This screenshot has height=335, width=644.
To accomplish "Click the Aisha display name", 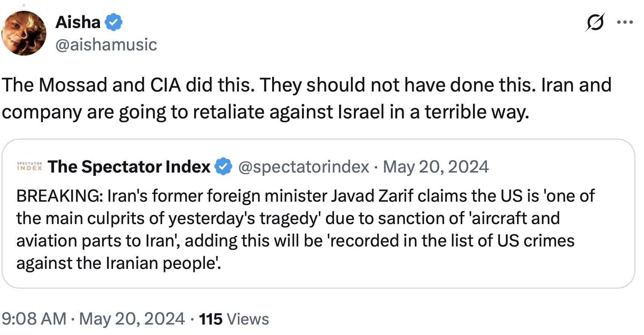I will (x=78, y=22).
